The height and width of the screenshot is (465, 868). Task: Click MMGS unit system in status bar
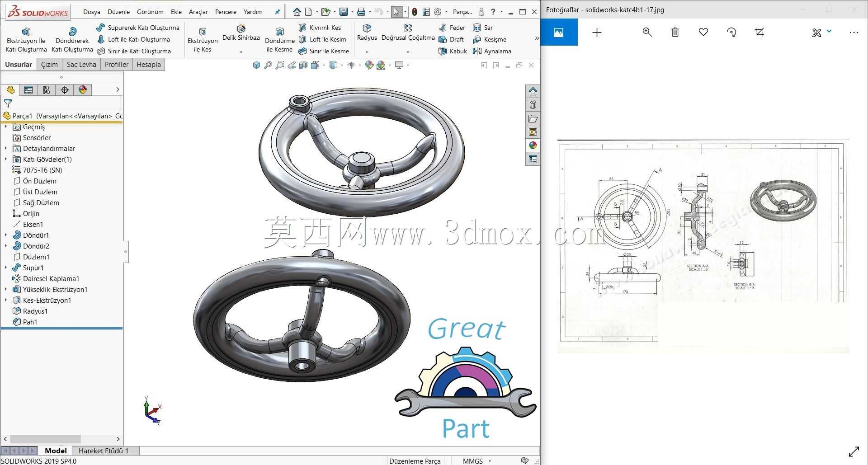(473, 461)
